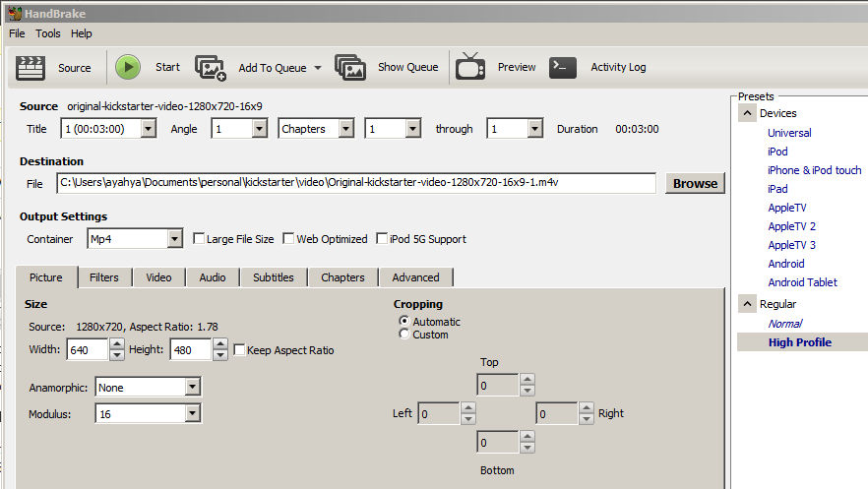Open the Add To Queue dropdown arrow
This screenshot has width=868, height=489.
tap(318, 68)
